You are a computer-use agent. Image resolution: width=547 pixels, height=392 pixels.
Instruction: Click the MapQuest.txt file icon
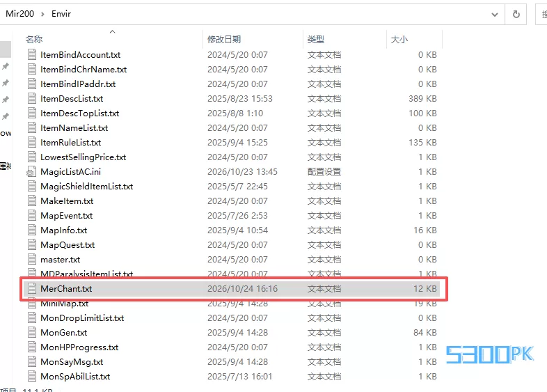[x=32, y=245]
